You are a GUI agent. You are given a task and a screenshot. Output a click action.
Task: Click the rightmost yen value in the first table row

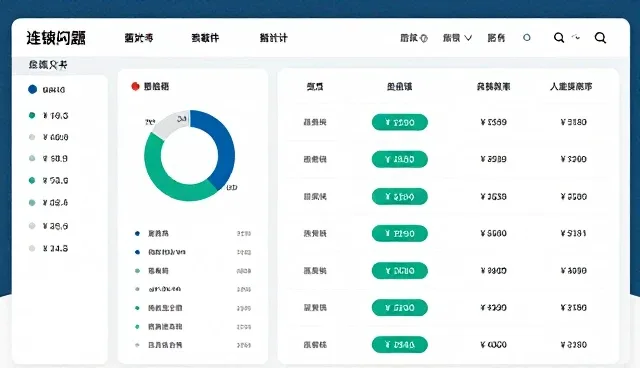(x=573, y=122)
